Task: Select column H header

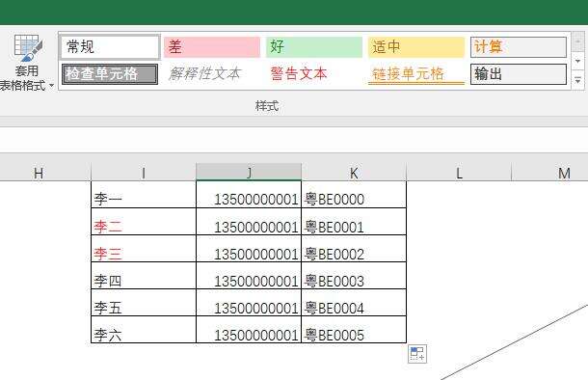Action: [x=45, y=173]
